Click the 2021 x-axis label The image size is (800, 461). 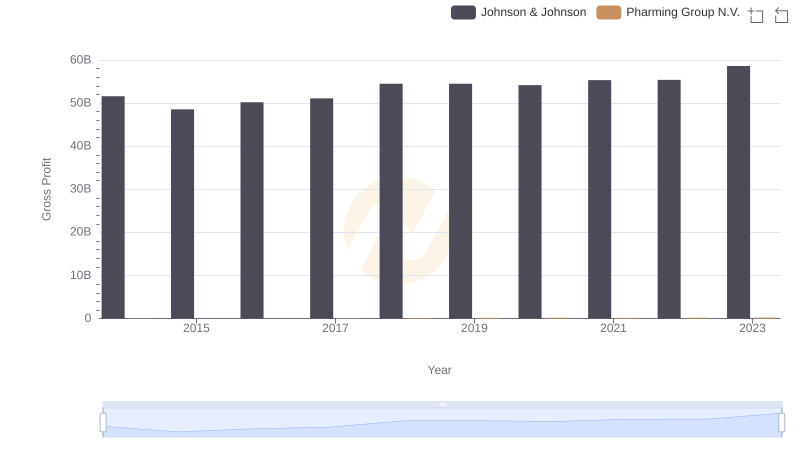tap(613, 328)
